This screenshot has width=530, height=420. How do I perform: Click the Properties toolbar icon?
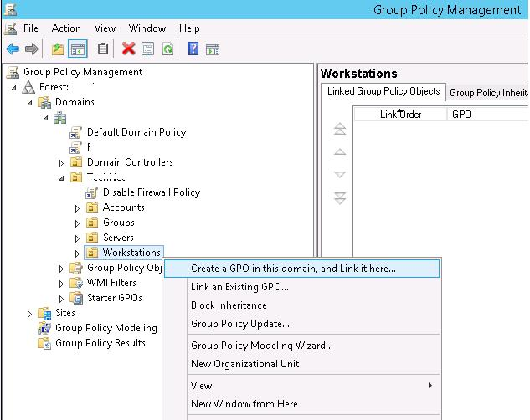147,49
